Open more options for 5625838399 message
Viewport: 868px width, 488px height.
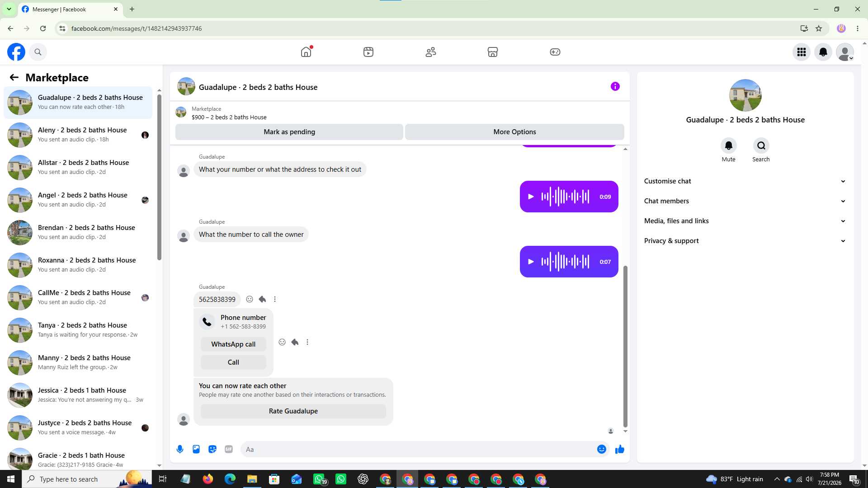point(275,299)
